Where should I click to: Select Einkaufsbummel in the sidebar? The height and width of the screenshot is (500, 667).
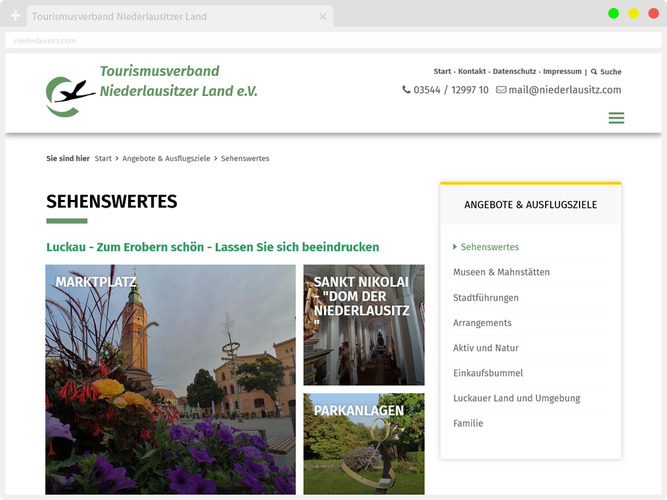488,373
